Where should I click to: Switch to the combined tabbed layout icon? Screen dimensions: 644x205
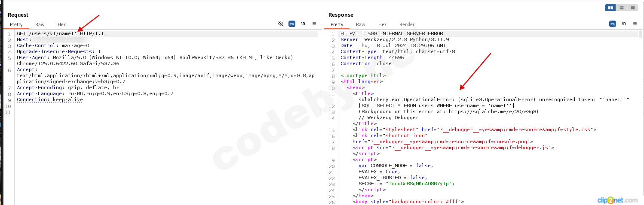[633, 8]
